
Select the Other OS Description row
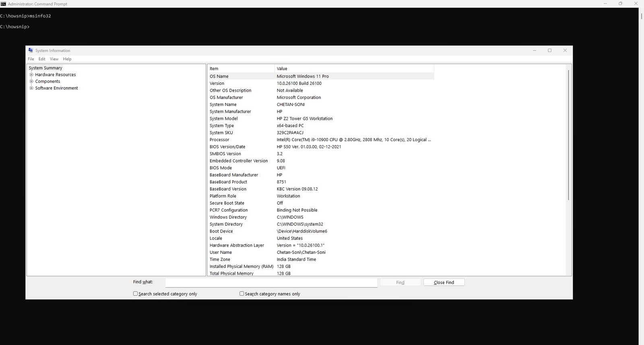(x=321, y=90)
